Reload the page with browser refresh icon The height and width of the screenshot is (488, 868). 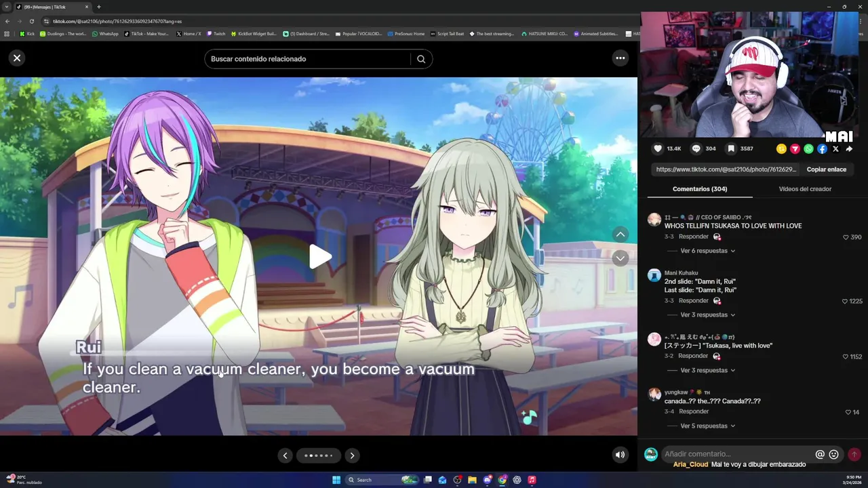[31, 21]
